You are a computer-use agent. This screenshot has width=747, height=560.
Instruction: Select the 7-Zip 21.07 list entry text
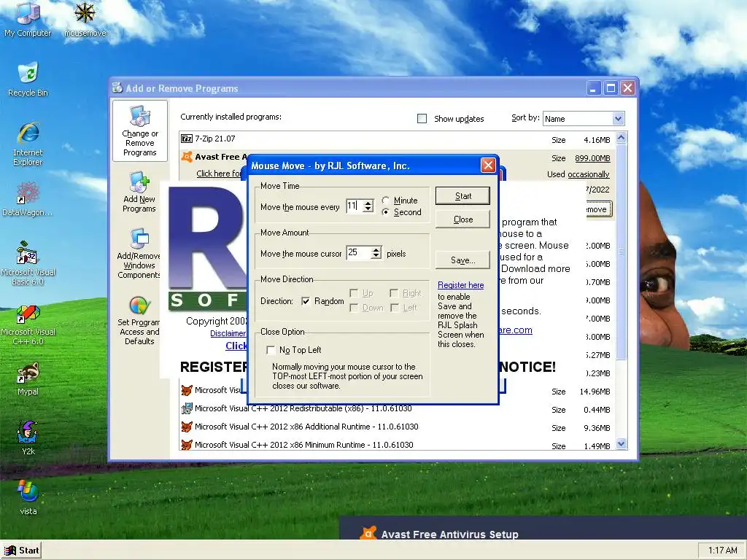(x=215, y=139)
